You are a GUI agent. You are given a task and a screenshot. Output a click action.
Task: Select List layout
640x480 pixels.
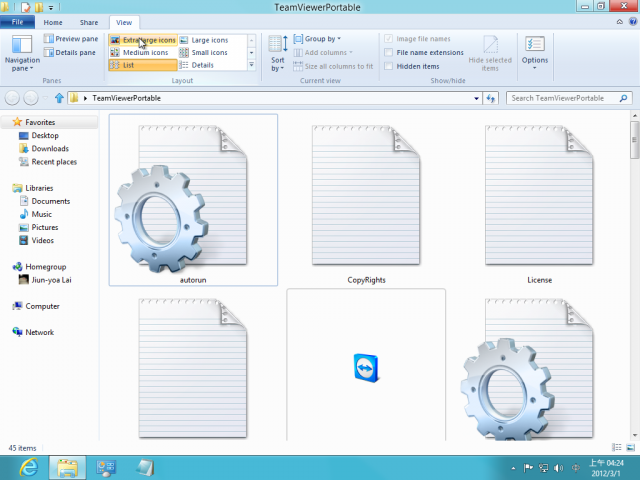[x=143, y=65]
